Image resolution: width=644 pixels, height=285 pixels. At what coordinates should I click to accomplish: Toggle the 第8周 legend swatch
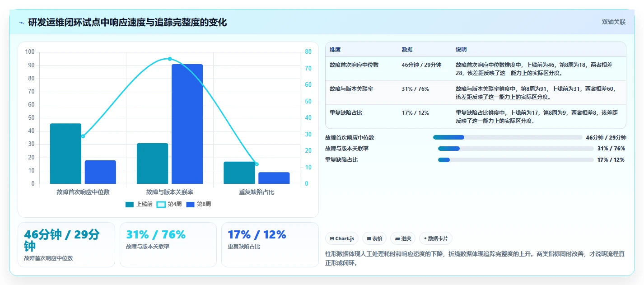tap(191, 205)
